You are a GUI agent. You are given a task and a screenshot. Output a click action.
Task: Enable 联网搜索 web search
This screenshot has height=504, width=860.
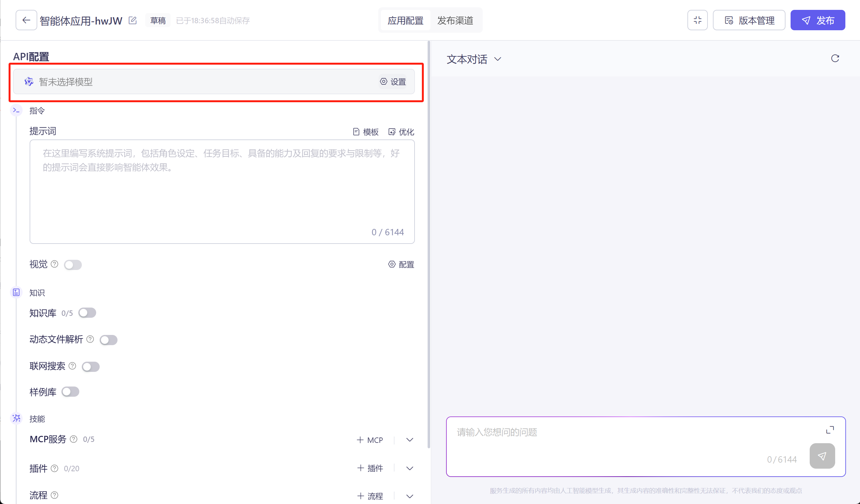pyautogui.click(x=91, y=366)
